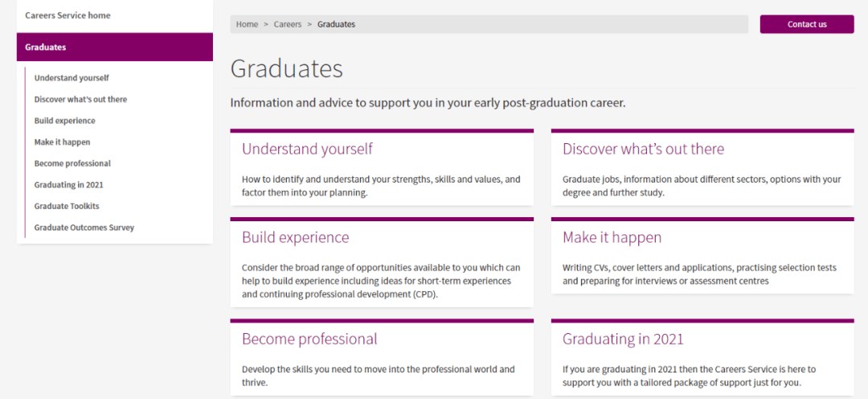Select Become professional in sidebar menu
Screen dimensions: 868x399
(x=72, y=163)
